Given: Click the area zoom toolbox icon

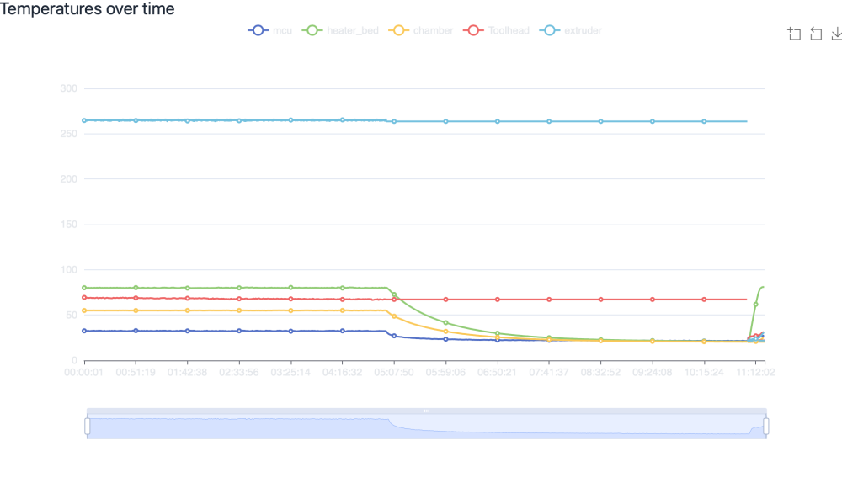Looking at the screenshot, I should coord(794,34).
